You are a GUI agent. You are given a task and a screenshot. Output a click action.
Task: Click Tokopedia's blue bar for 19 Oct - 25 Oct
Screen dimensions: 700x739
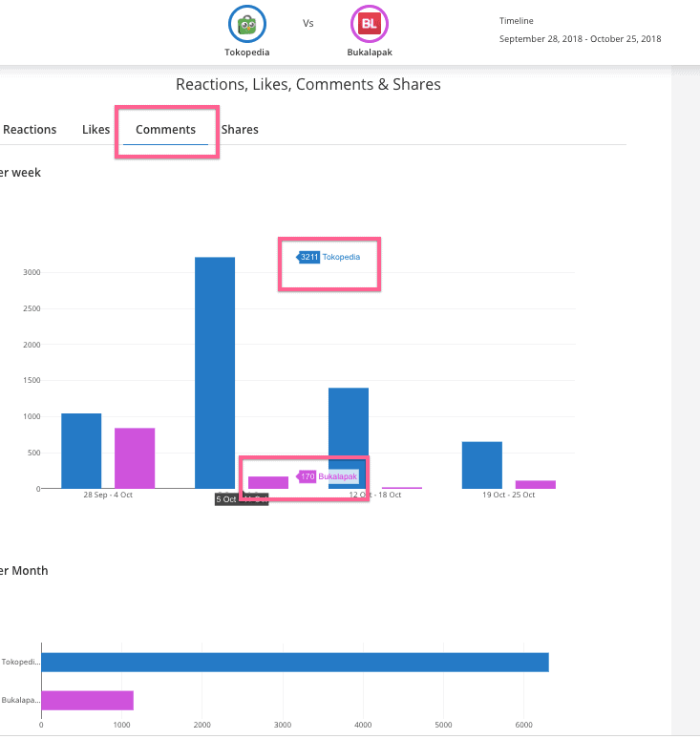point(481,465)
